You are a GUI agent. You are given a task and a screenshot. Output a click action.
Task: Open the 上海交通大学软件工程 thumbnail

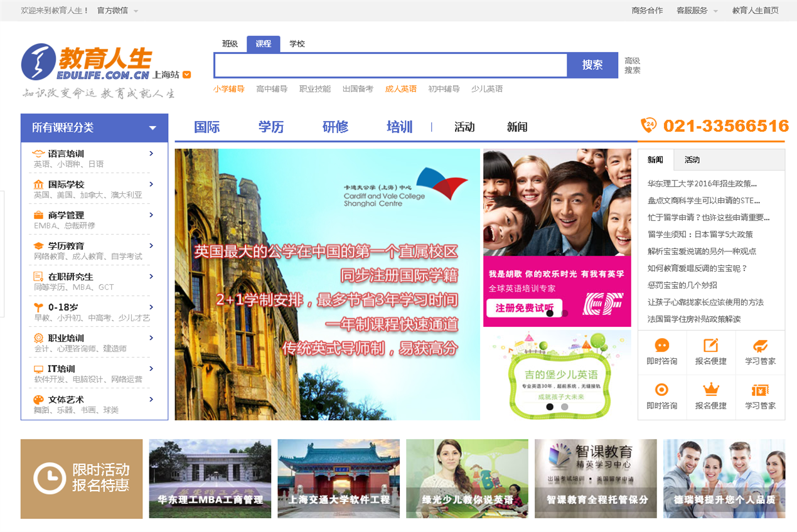(339, 479)
